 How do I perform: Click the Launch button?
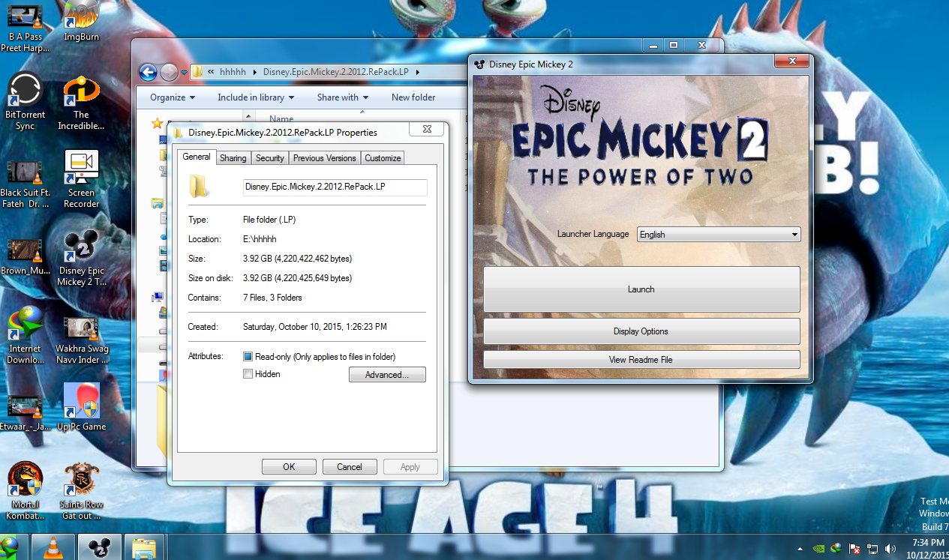click(641, 289)
